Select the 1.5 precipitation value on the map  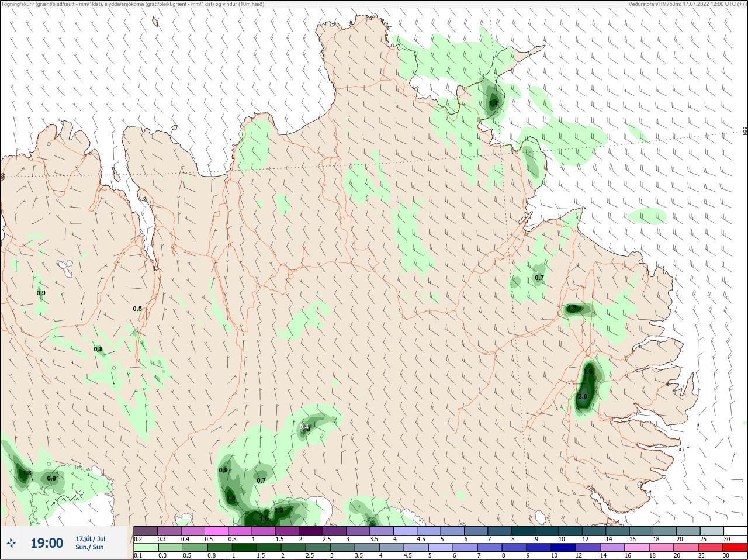pyautogui.click(x=231, y=499)
